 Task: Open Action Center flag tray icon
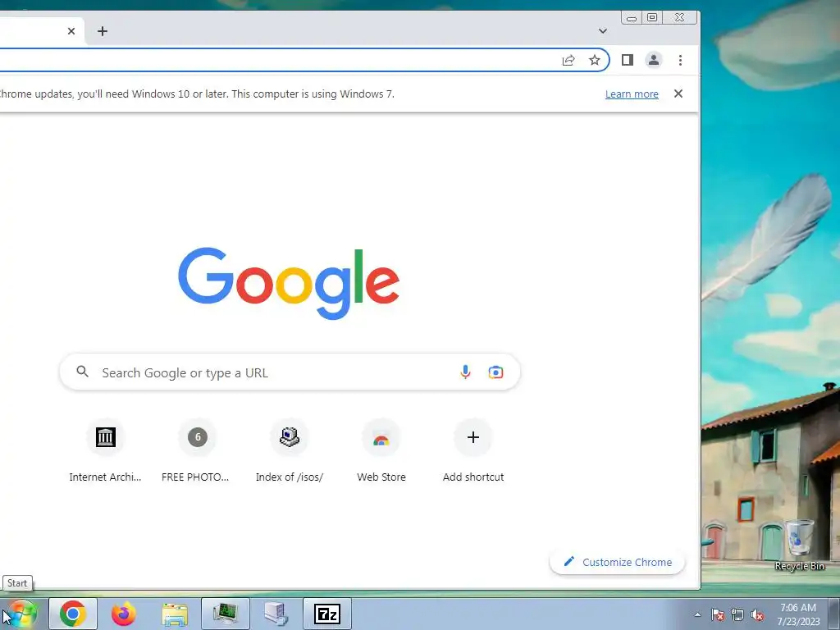(718, 614)
